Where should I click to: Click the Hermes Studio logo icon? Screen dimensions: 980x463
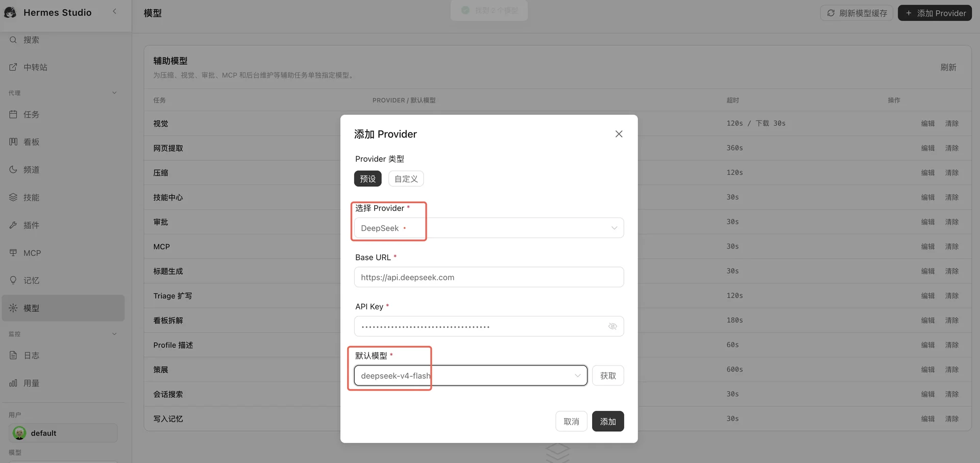(10, 12)
